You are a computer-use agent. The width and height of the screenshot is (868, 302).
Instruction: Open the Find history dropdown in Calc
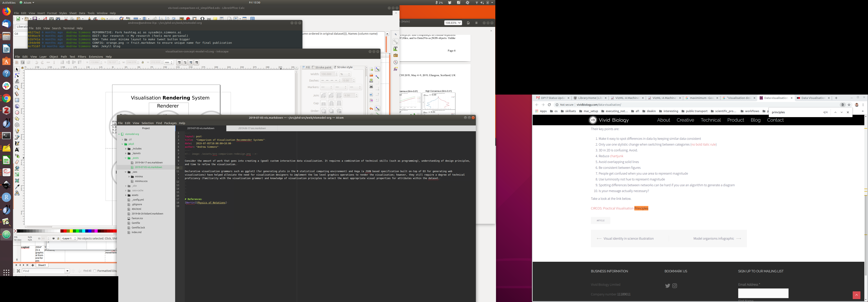point(67,271)
